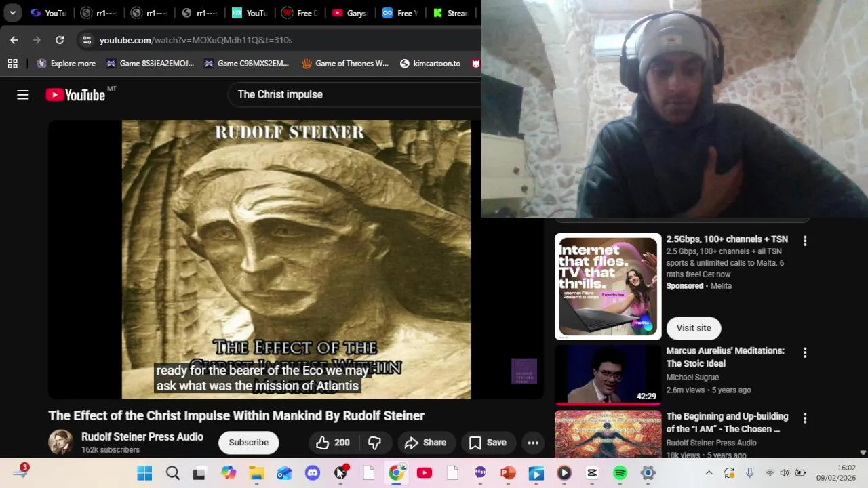Open the 'Game 8S3IEA2EMOJ...' bookmark
The image size is (868, 488).
click(150, 63)
